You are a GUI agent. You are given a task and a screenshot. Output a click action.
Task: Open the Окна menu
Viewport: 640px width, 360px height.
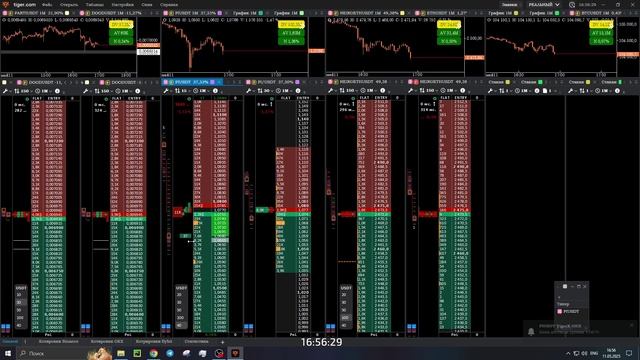(147, 4)
